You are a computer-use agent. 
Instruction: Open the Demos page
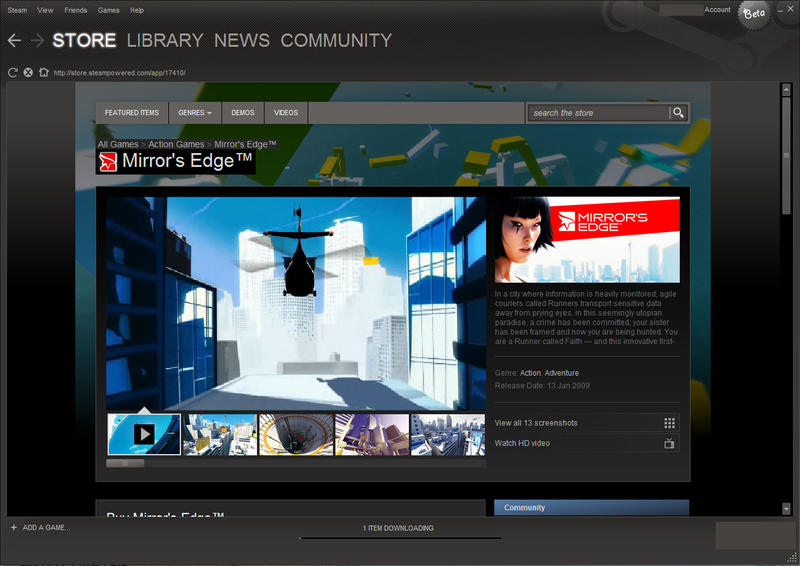pyautogui.click(x=243, y=113)
